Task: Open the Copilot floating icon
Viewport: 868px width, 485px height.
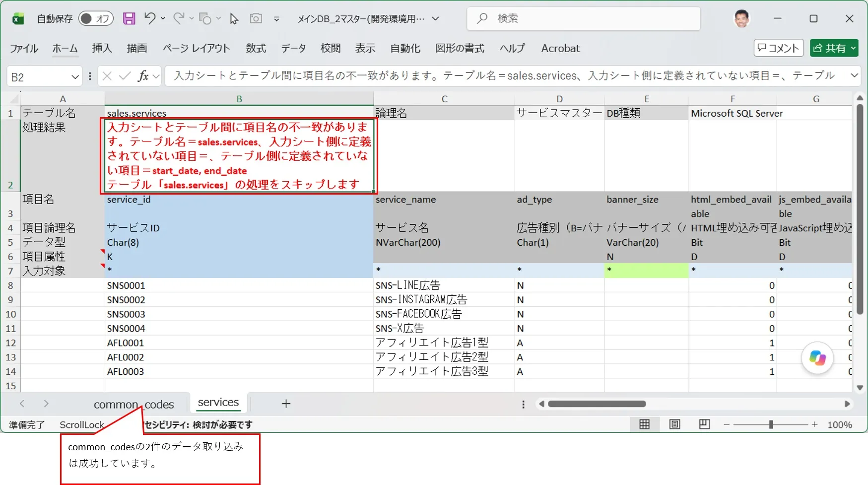Action: pyautogui.click(x=817, y=357)
